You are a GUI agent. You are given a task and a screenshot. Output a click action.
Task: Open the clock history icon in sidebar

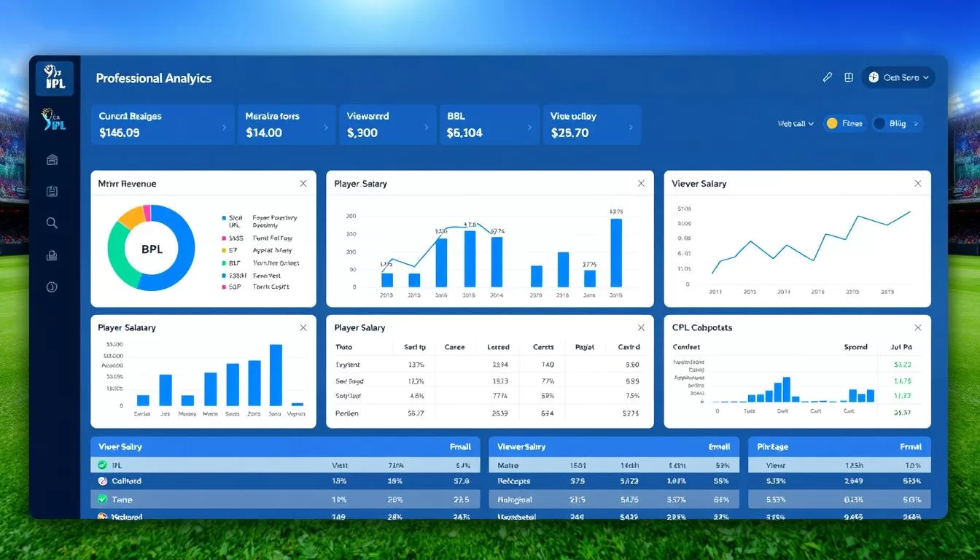point(52,287)
